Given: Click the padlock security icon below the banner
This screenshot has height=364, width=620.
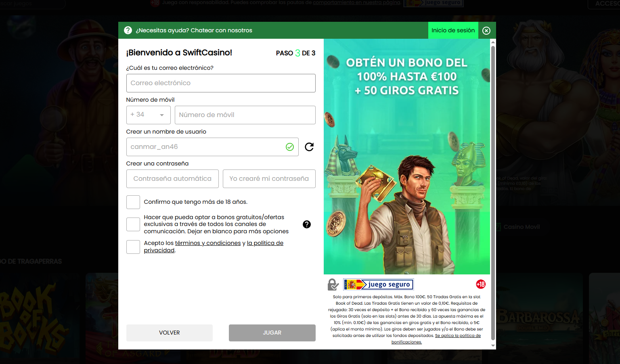Looking at the screenshot, I should pos(333,285).
